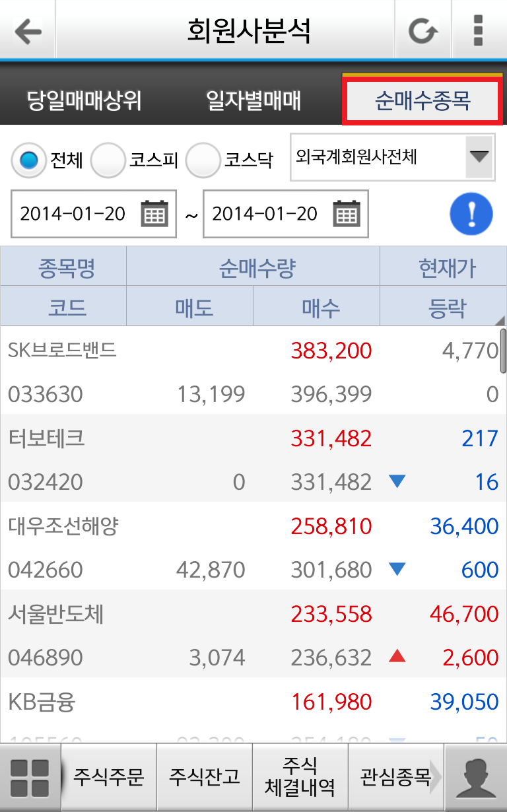
Task: Tap net buy value 258,810
Action: [x=331, y=526]
